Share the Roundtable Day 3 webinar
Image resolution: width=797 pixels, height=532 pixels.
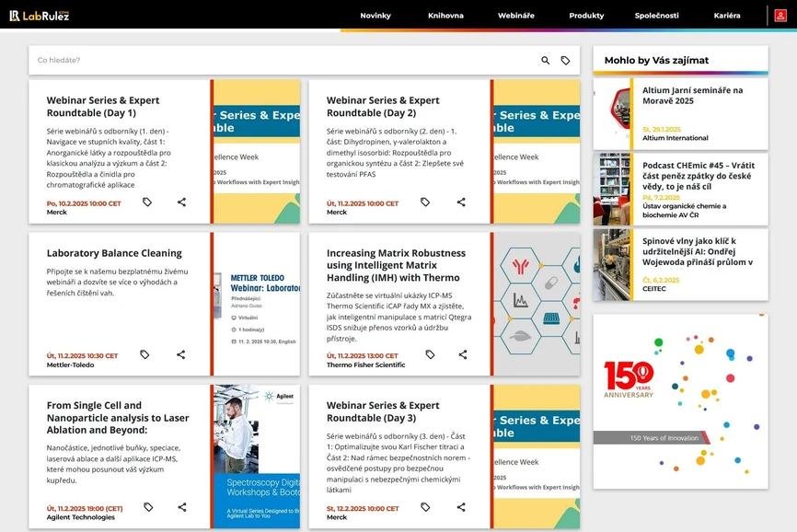coord(461,507)
